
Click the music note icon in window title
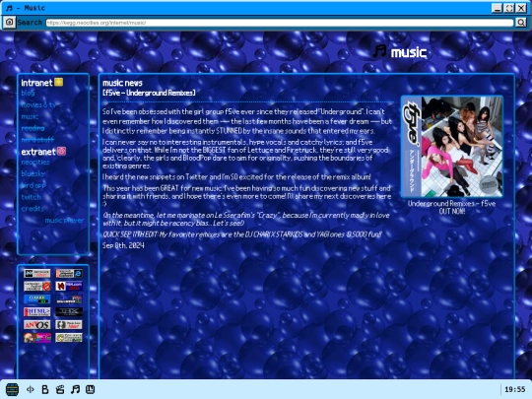(9, 8)
